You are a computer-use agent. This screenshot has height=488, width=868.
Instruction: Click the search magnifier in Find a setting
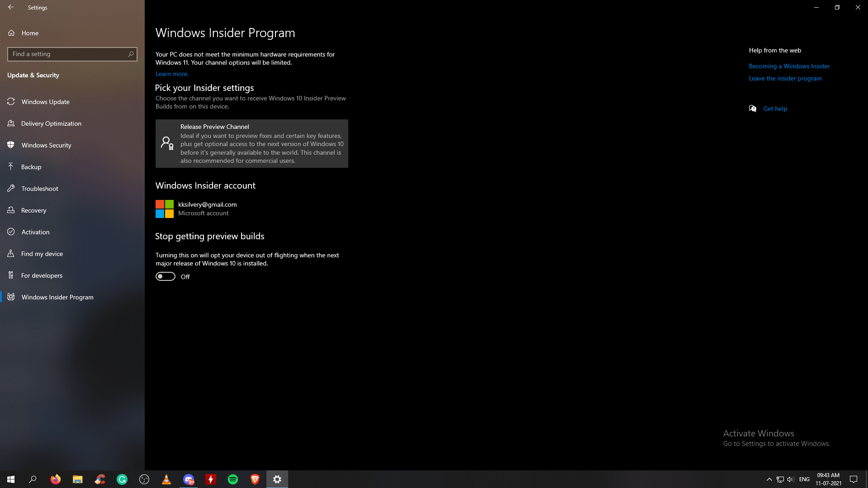coord(131,54)
